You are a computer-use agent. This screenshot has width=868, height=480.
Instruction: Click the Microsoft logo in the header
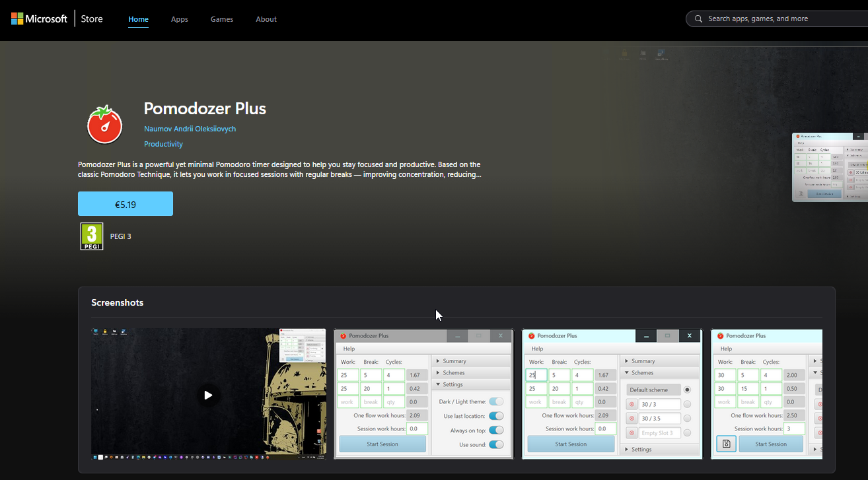[x=39, y=18]
